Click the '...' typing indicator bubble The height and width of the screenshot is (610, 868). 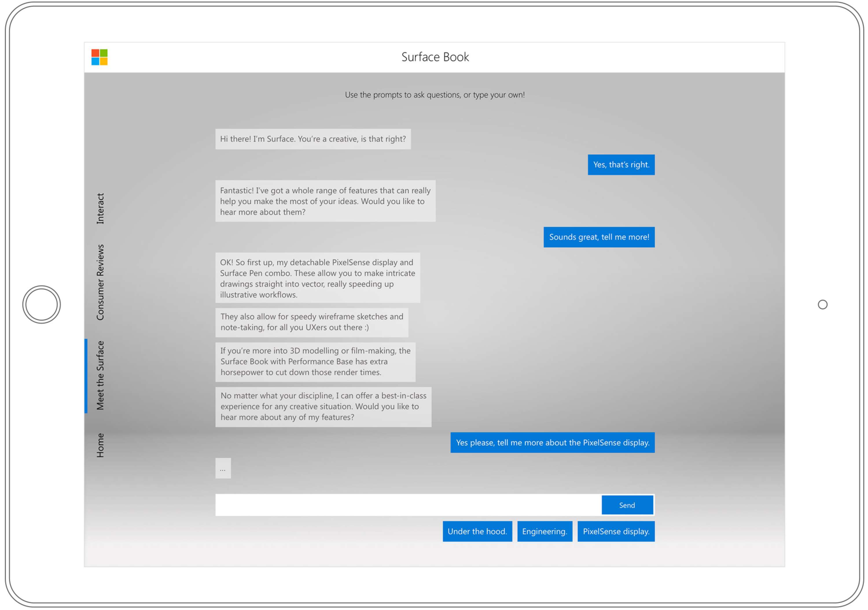pos(223,468)
